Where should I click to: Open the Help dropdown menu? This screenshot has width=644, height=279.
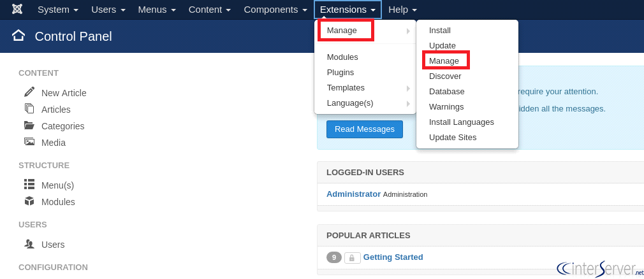(402, 10)
